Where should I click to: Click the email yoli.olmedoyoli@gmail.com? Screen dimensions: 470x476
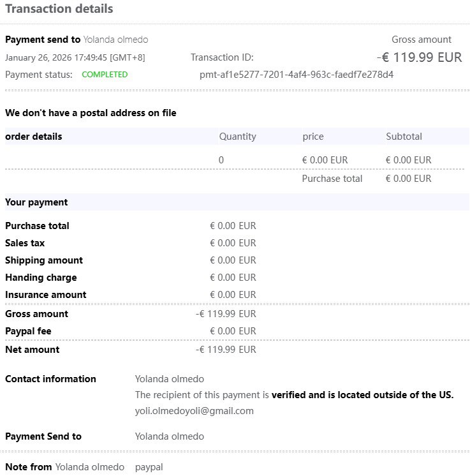tap(194, 411)
